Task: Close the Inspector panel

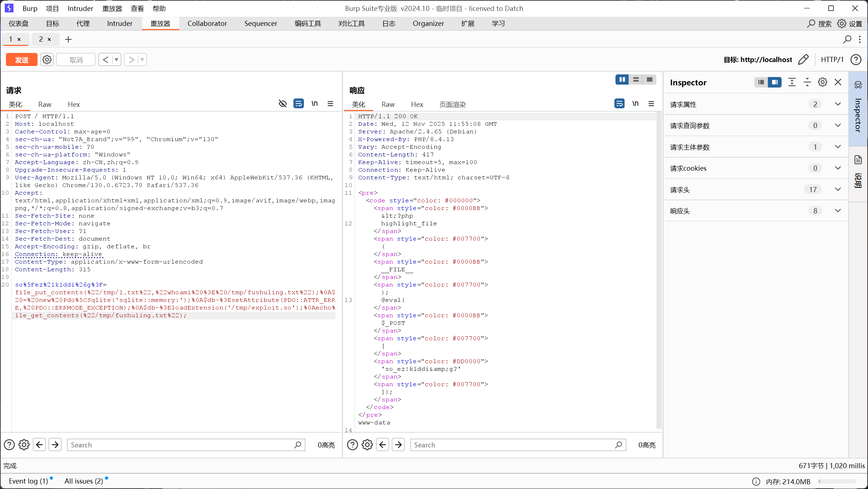Action: [x=838, y=82]
